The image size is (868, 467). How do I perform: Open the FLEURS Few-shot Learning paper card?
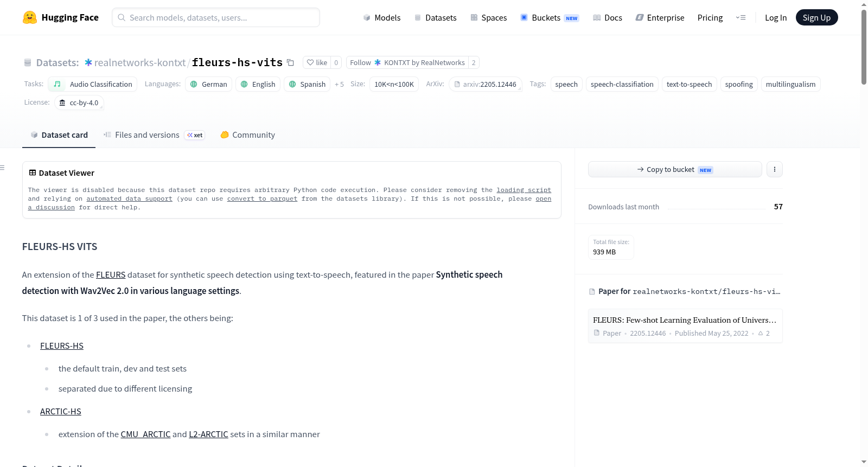pyautogui.click(x=685, y=326)
